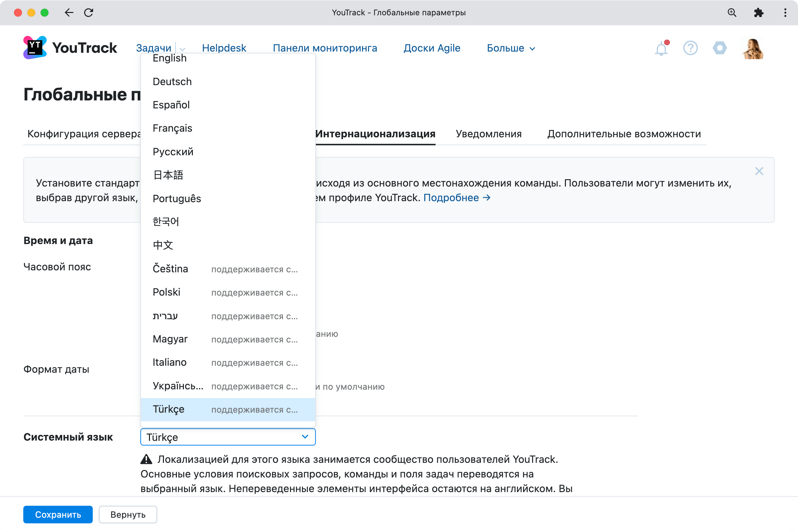798x532 pixels.
Task: Dismiss the info banner with the X
Action: point(759,171)
